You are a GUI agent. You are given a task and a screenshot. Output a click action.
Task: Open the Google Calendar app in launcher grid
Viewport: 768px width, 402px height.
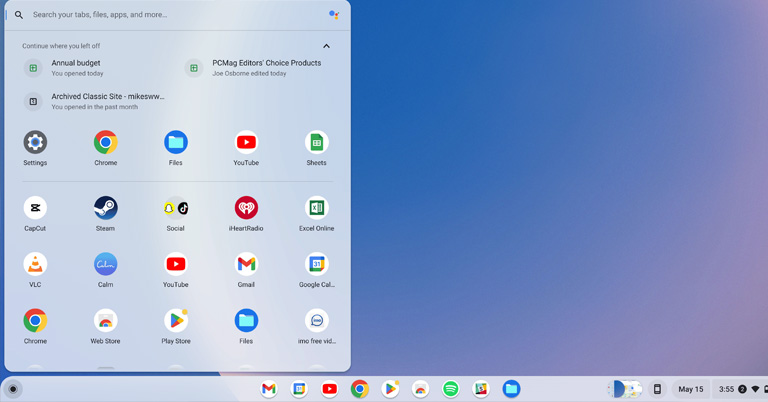pos(316,265)
